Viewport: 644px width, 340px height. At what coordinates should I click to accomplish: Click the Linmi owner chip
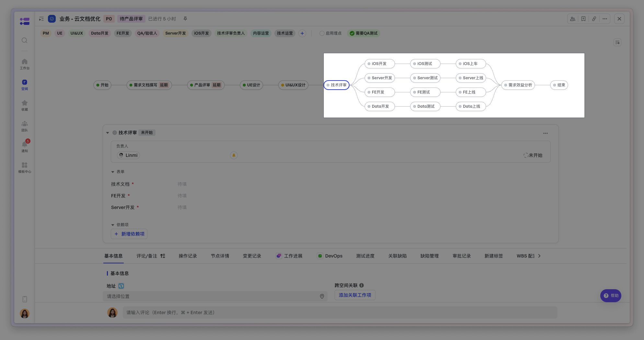[x=129, y=155]
